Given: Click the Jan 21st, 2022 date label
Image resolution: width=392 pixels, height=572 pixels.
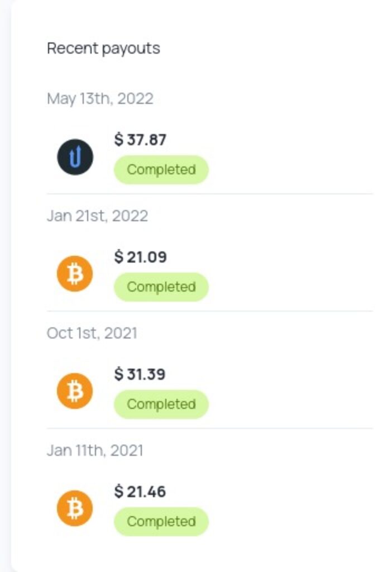Looking at the screenshot, I should (97, 216).
